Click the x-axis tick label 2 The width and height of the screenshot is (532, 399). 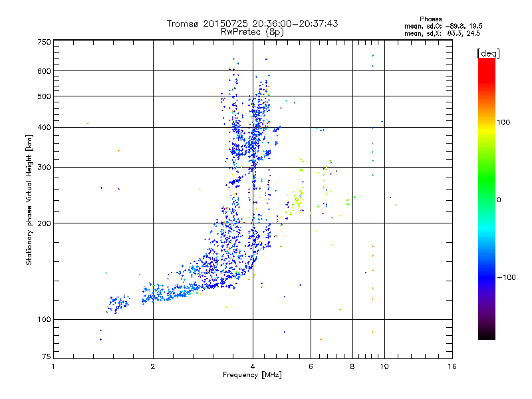(153, 366)
